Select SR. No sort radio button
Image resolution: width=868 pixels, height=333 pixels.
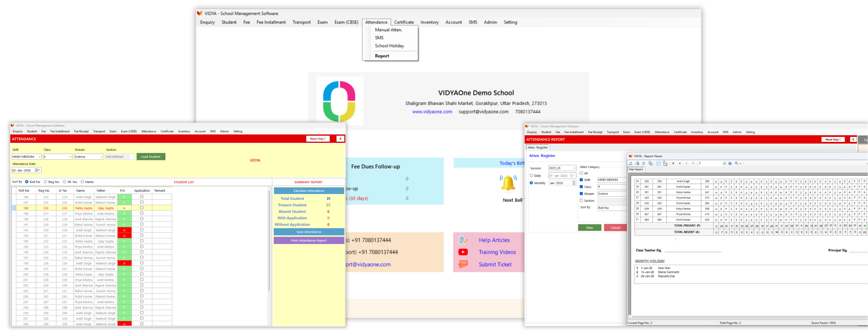point(64,182)
